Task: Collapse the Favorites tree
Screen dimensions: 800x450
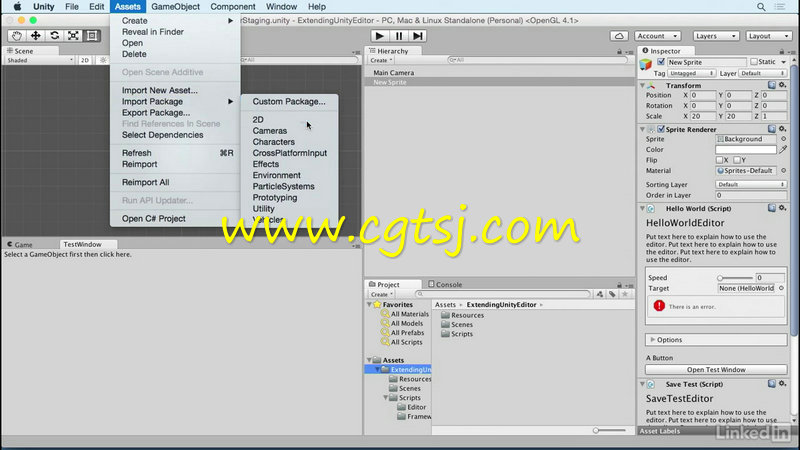Action: coord(369,305)
